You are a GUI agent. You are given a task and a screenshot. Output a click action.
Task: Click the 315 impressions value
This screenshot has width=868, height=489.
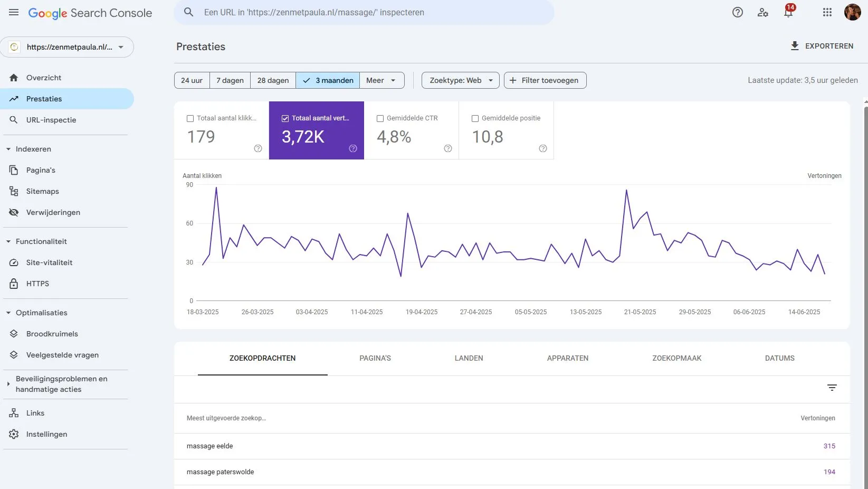[x=829, y=446]
